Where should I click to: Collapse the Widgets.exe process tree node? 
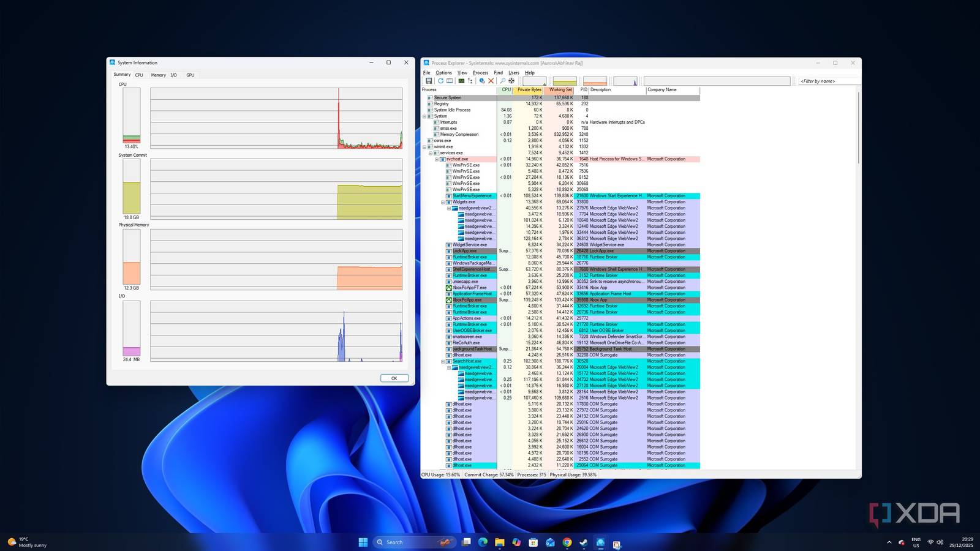pos(443,202)
